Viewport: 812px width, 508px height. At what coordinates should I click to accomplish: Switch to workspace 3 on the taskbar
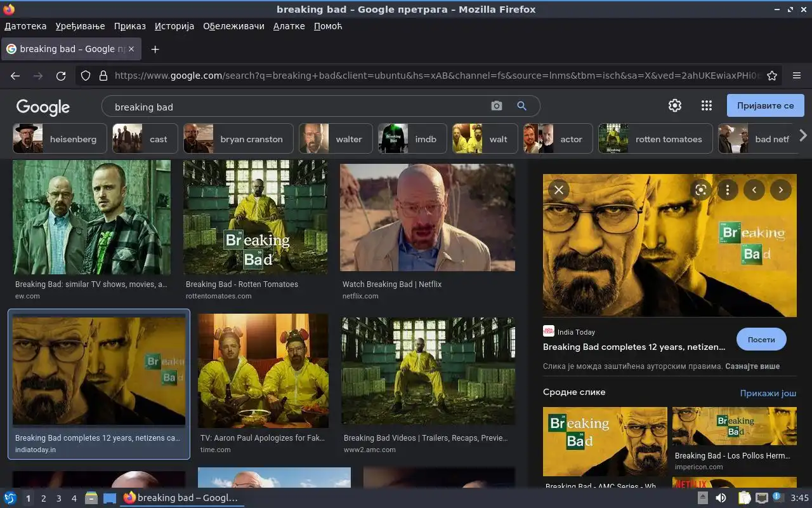tap(58, 498)
